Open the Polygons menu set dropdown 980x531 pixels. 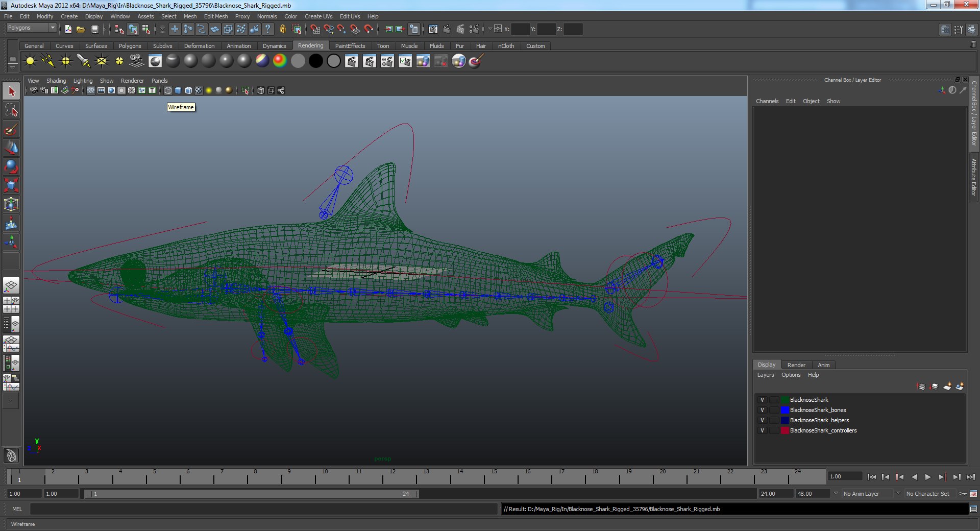point(31,28)
